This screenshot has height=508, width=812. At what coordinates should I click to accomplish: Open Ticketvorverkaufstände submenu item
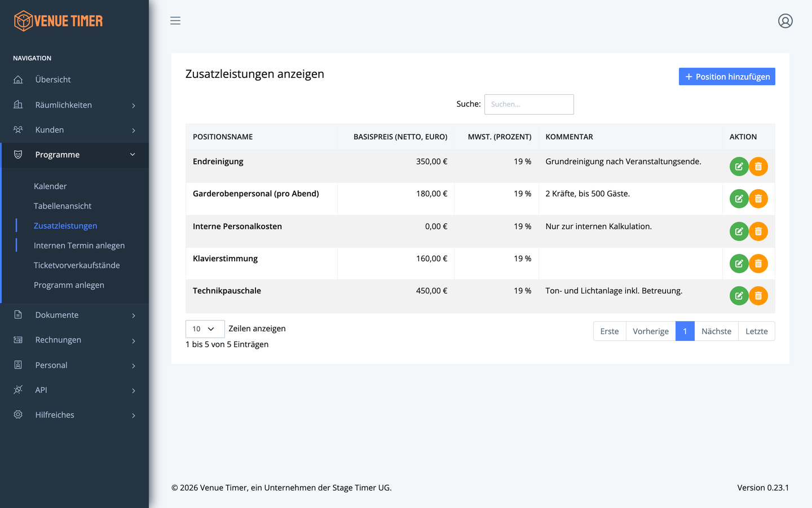77,265
